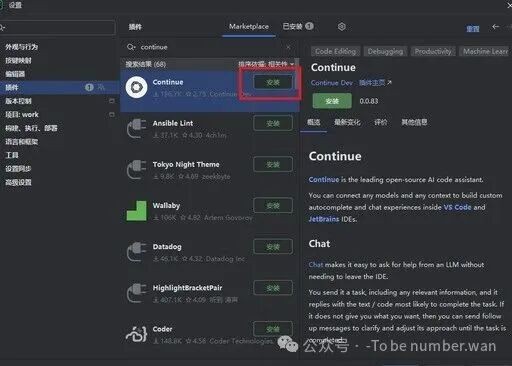The image size is (512, 366).
Task: Click the magnifier icon in plugin search
Action: 131,47
